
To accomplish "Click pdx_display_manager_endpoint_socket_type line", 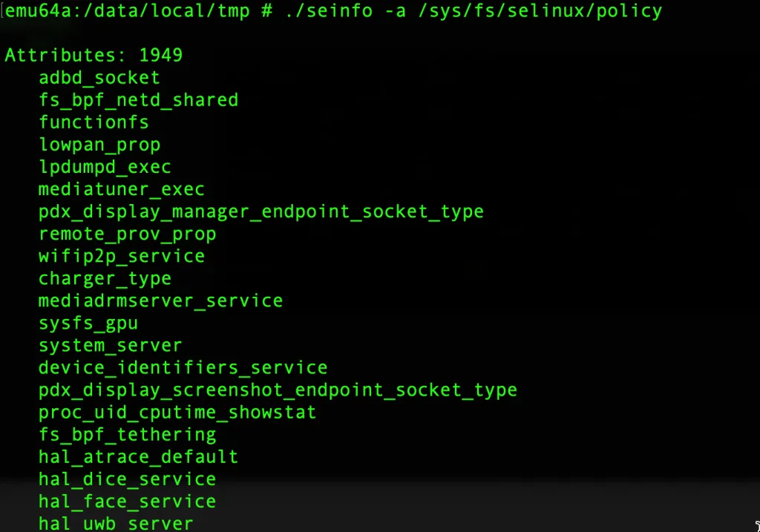I will [261, 211].
